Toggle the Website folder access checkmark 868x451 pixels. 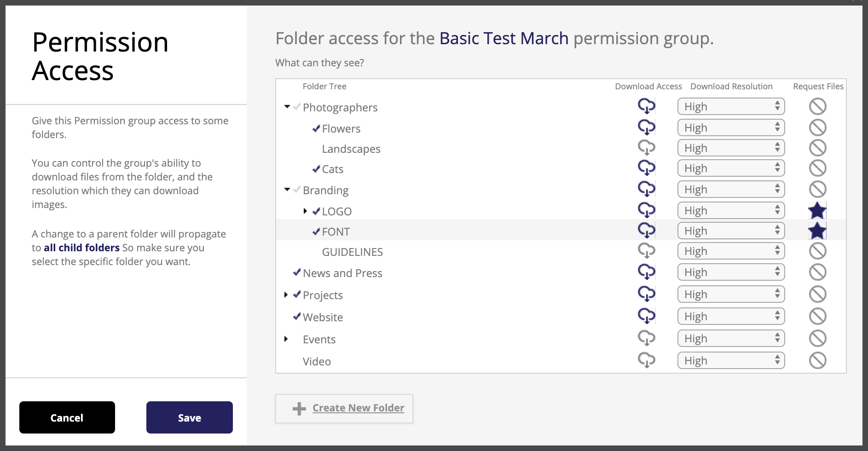pos(297,317)
